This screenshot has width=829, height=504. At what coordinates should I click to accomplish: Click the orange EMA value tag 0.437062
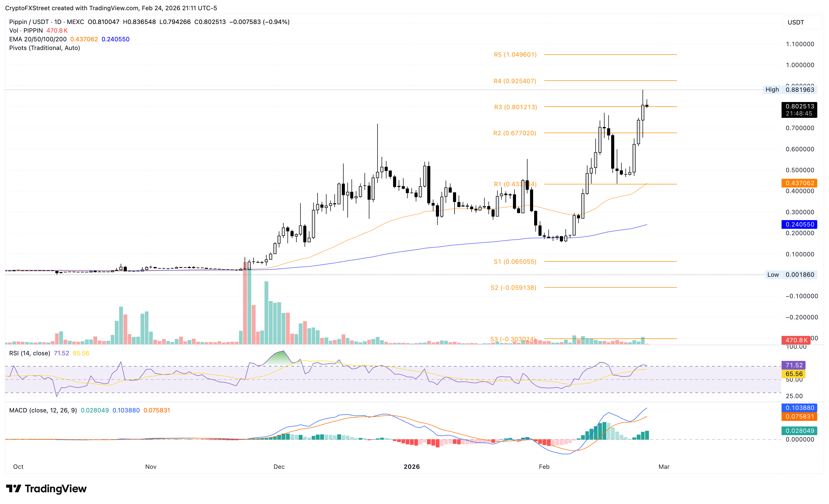(799, 183)
